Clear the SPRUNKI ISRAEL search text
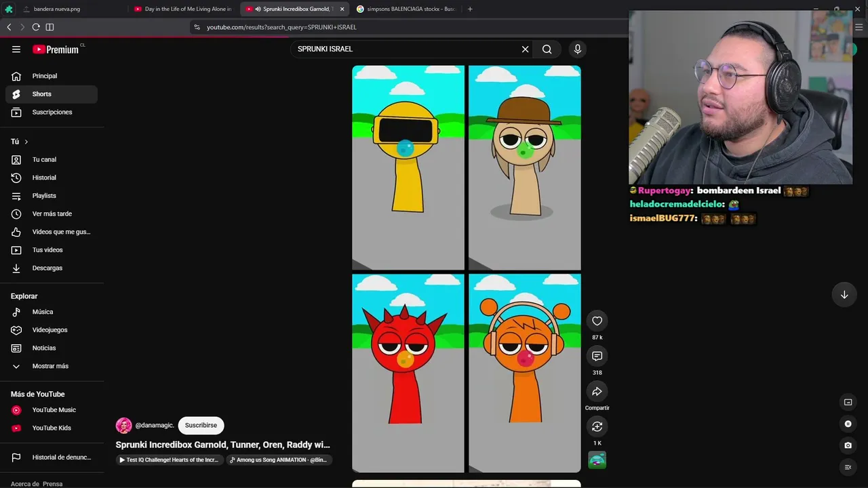The image size is (868, 488). point(525,49)
